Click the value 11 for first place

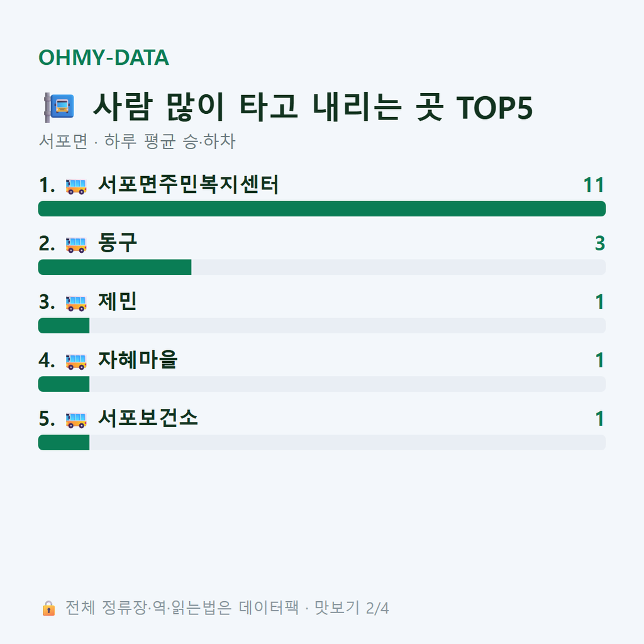[x=594, y=185]
